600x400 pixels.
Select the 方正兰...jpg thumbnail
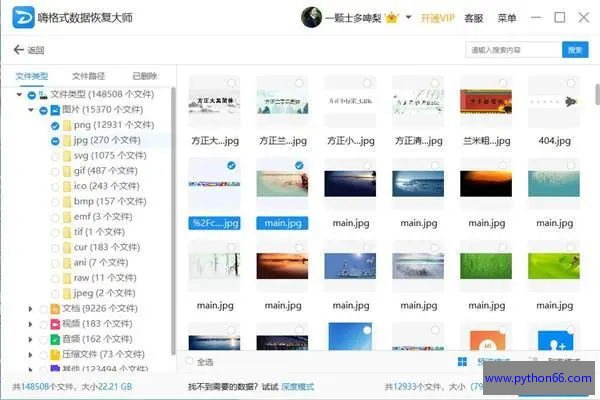pos(282,101)
